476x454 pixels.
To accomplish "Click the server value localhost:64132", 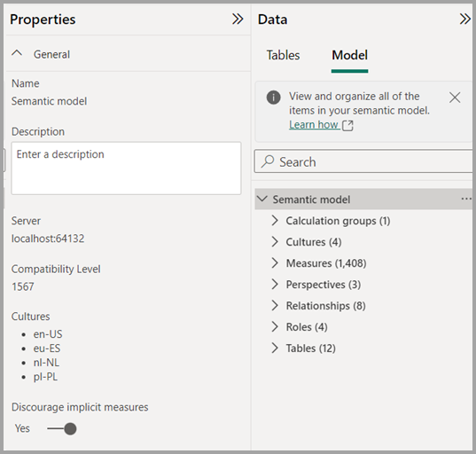I will point(48,239).
